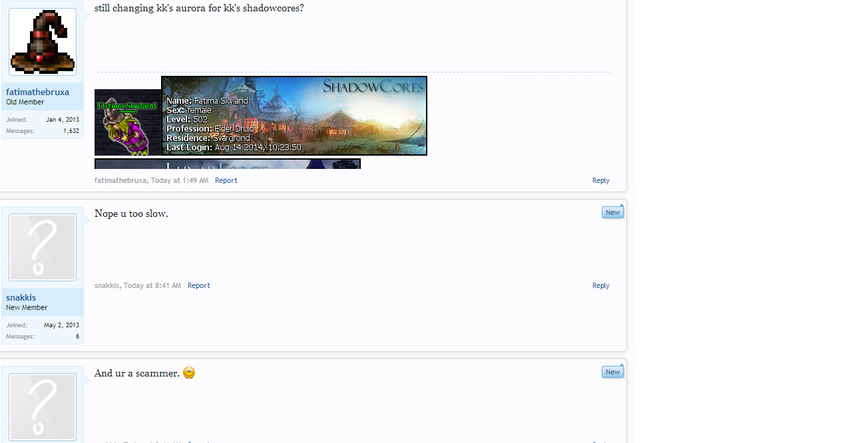
Task: Click fatimathebruxa name in post footer
Action: click(x=120, y=180)
